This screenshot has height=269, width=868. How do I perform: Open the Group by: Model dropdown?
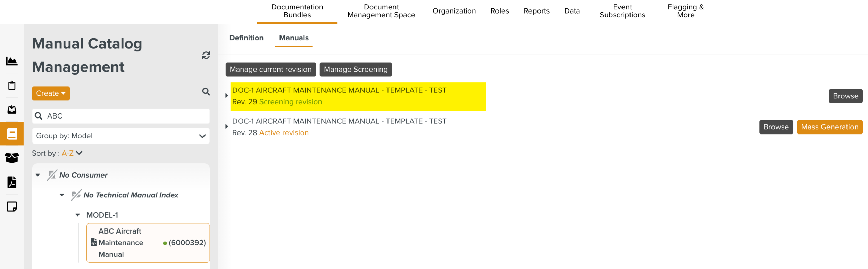[x=120, y=136]
